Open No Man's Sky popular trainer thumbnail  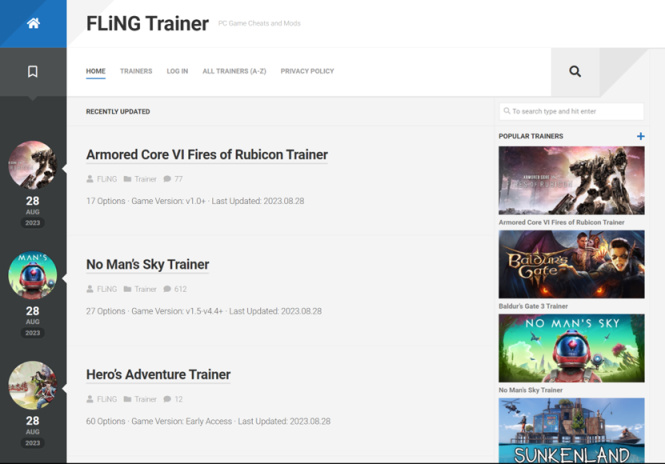571,348
